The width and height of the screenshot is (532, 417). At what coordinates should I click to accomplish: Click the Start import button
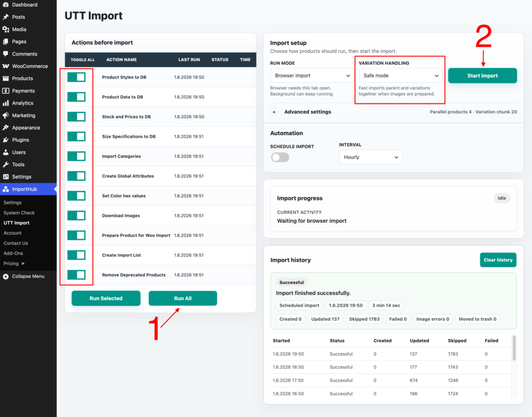tap(483, 75)
